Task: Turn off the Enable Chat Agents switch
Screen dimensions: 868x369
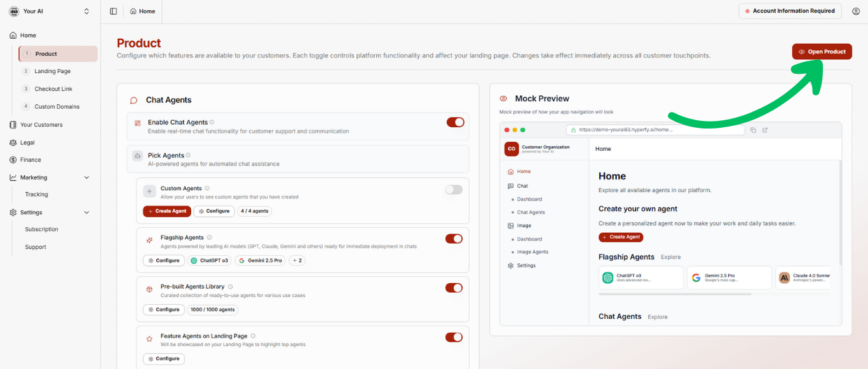Action: pos(456,122)
